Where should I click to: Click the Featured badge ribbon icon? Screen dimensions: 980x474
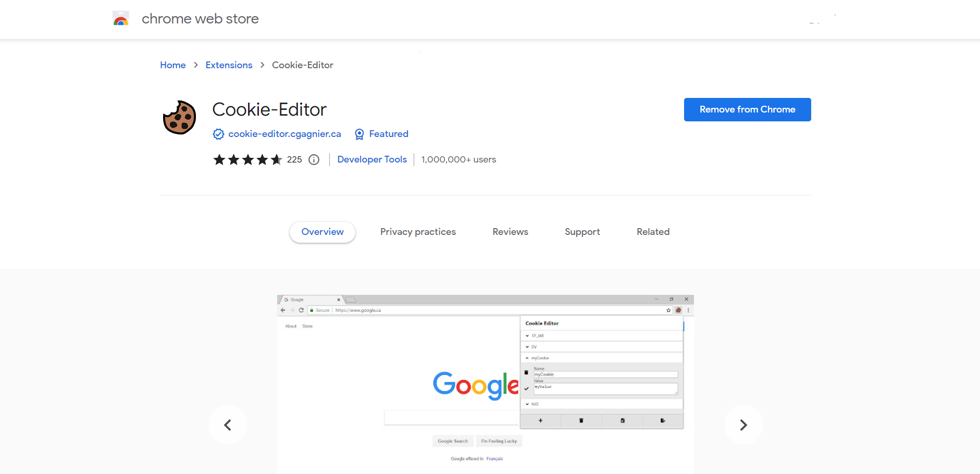pyautogui.click(x=359, y=134)
